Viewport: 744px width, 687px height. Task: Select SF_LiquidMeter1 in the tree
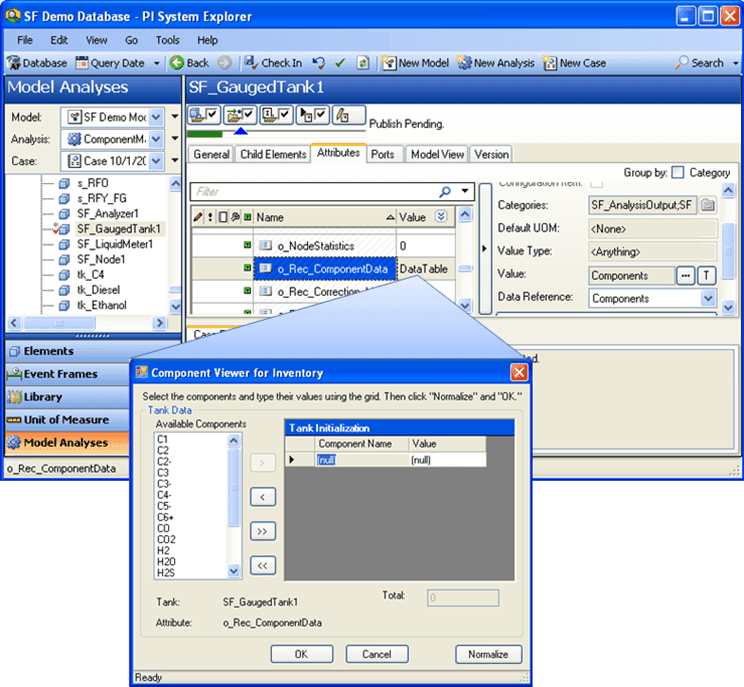click(115, 244)
